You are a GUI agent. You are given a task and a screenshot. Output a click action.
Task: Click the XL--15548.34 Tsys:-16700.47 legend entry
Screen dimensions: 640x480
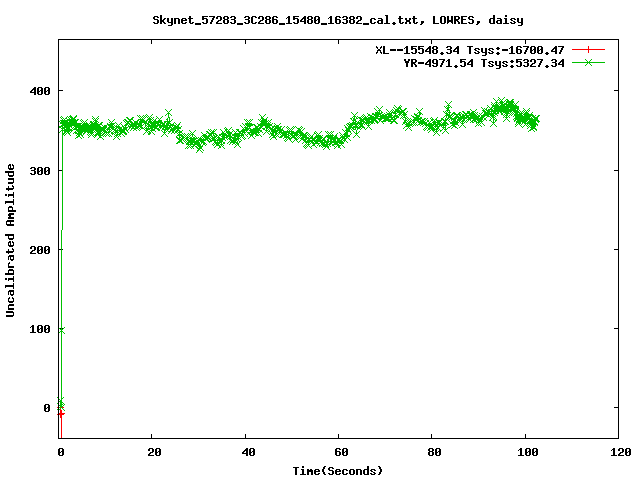(470, 50)
